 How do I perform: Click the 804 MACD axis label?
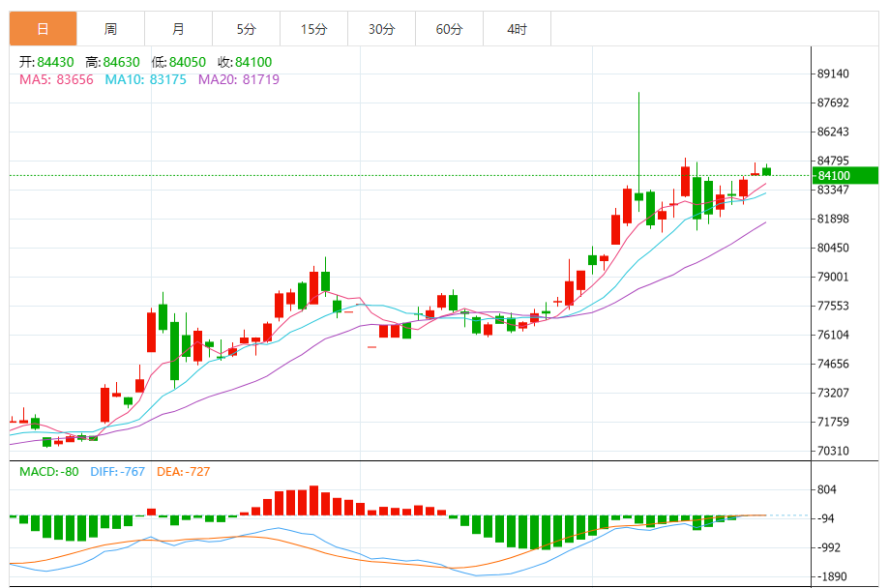827,489
